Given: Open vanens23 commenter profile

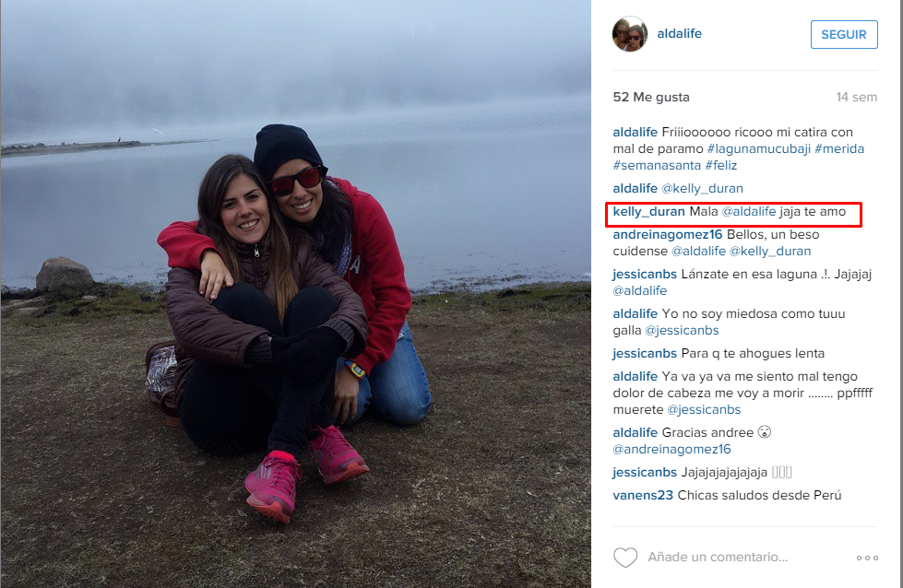Looking at the screenshot, I should coord(643,495).
